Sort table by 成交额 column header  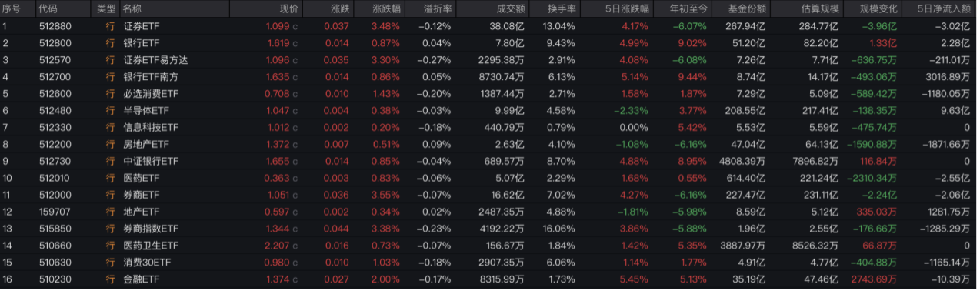click(511, 9)
